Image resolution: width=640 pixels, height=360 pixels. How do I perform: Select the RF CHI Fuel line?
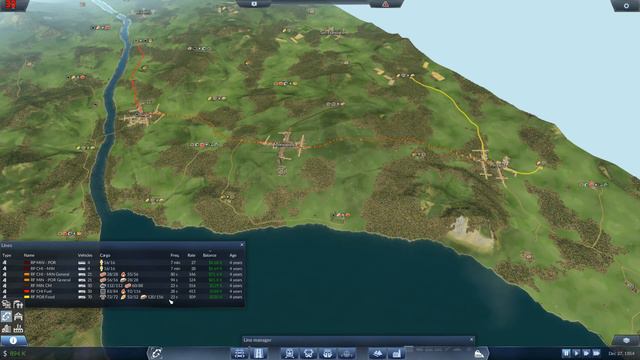[x=122, y=291]
